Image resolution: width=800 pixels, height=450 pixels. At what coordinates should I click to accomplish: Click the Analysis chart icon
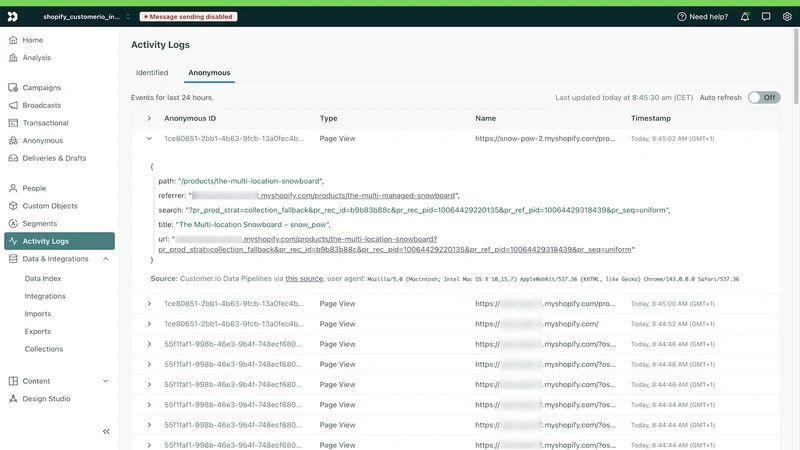pos(13,58)
